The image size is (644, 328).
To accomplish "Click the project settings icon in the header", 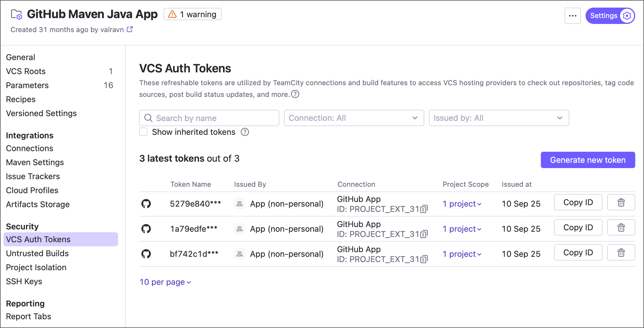I will pos(627,16).
